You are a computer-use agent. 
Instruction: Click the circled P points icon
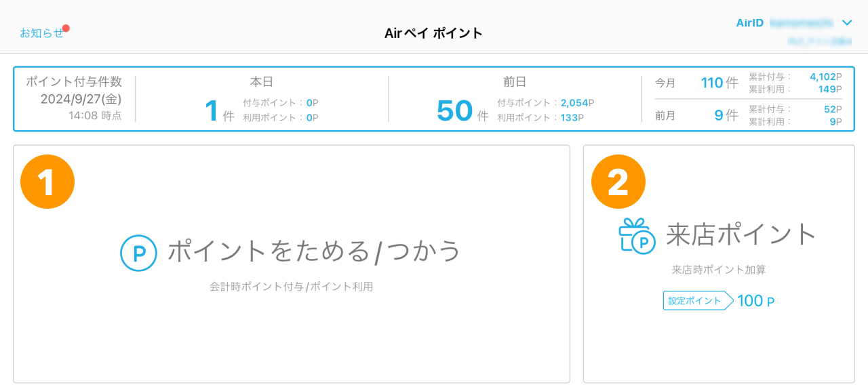pyautogui.click(x=139, y=253)
